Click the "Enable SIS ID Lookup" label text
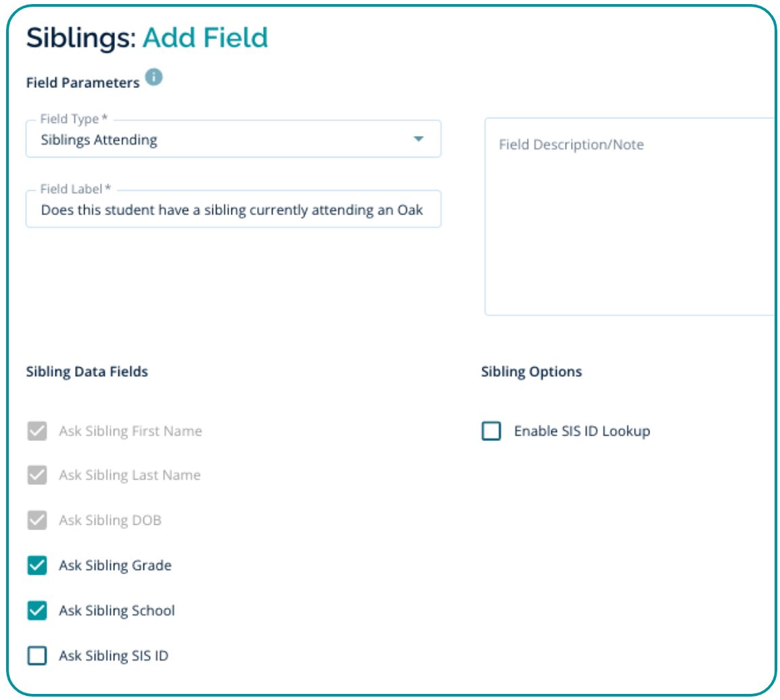 click(582, 431)
